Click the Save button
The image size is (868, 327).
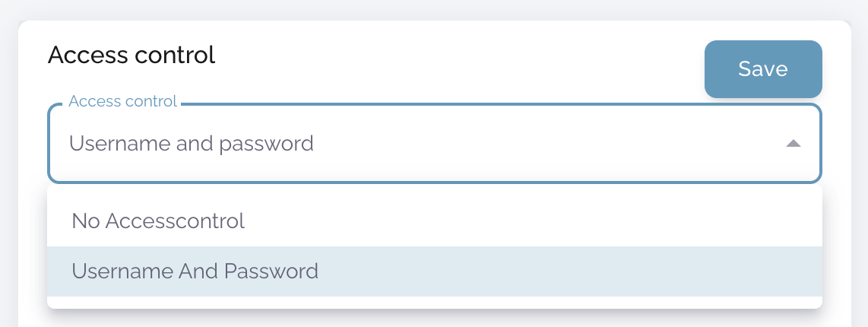763,69
